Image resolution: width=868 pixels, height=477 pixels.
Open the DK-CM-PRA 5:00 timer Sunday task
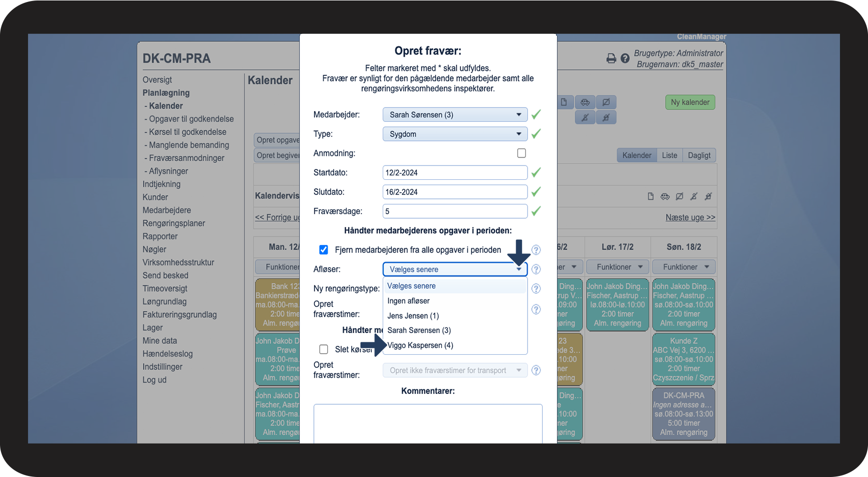coord(684,414)
